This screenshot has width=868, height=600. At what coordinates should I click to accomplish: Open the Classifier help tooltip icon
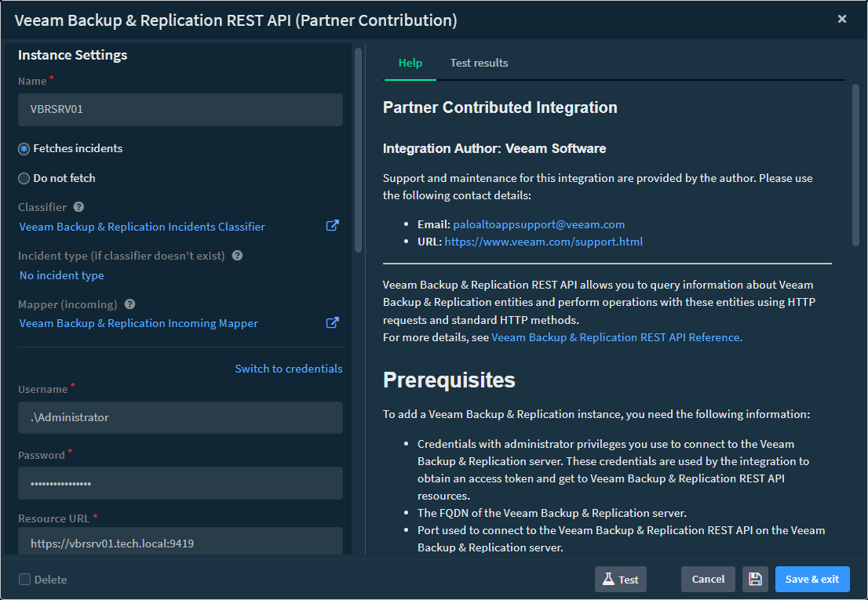pyautogui.click(x=78, y=207)
